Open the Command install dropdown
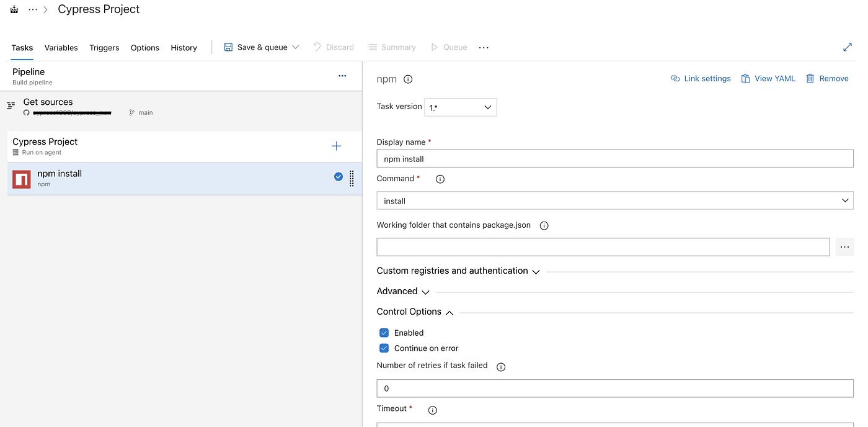Viewport: 868px width, 427px height. point(615,200)
